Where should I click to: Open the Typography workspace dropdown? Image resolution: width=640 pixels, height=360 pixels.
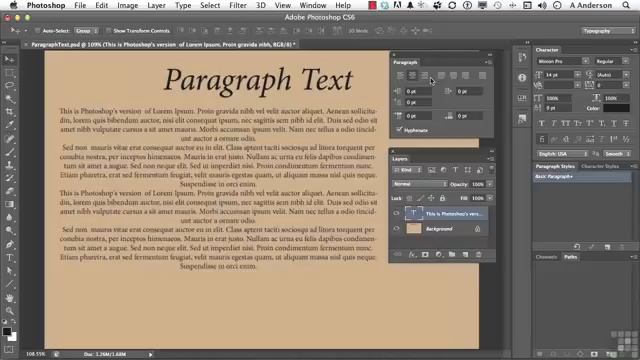click(x=608, y=31)
